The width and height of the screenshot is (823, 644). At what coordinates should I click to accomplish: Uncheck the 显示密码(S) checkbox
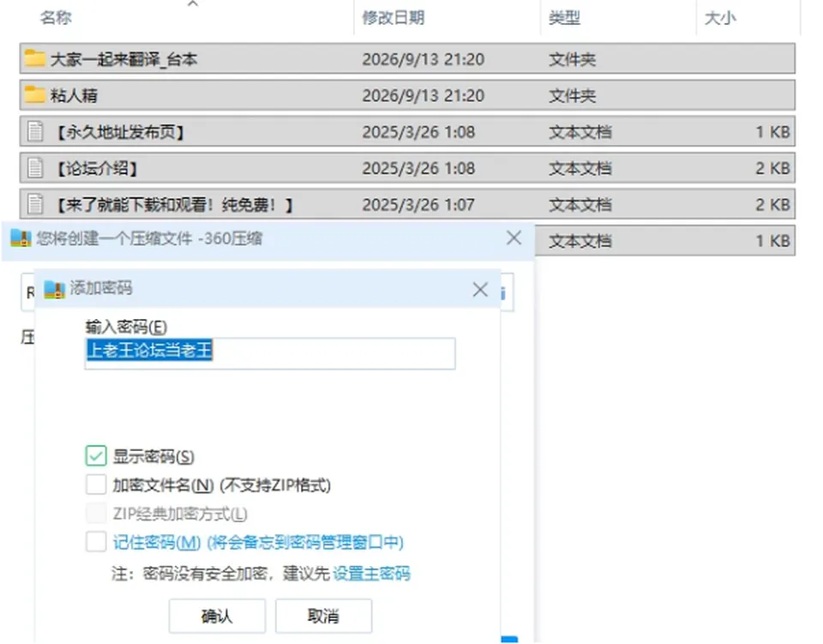coord(96,455)
